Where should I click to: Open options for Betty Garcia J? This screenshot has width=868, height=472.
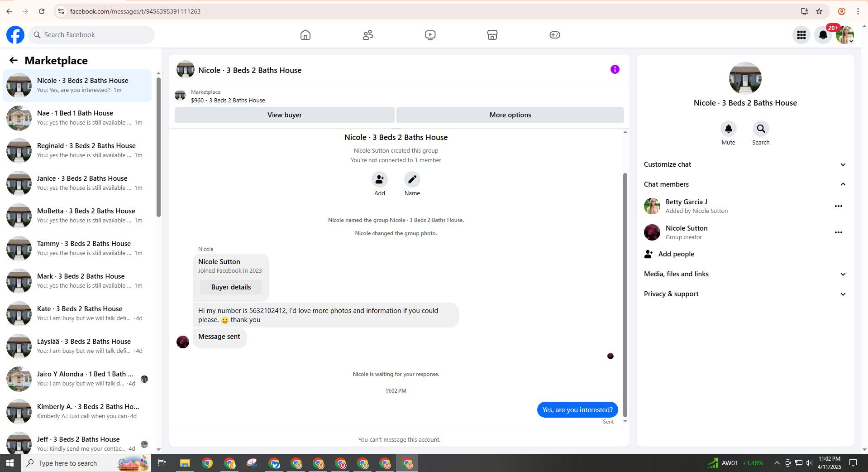pyautogui.click(x=839, y=206)
